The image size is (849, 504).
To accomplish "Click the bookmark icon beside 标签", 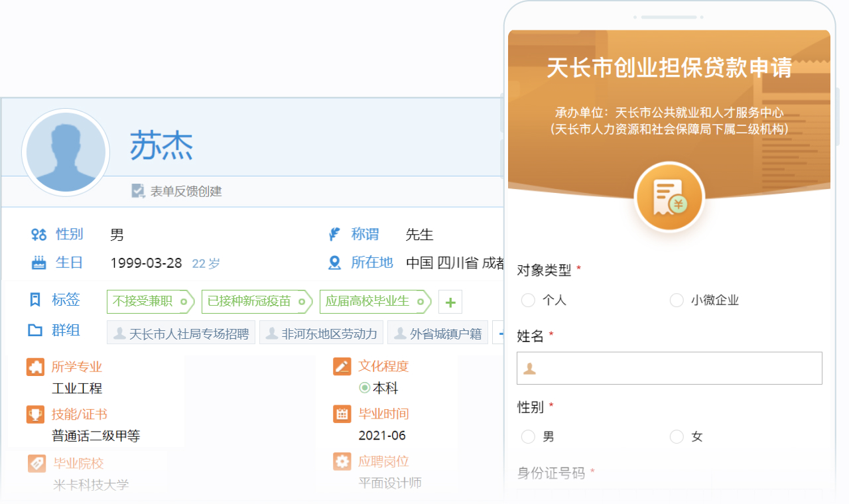I will coord(35,300).
